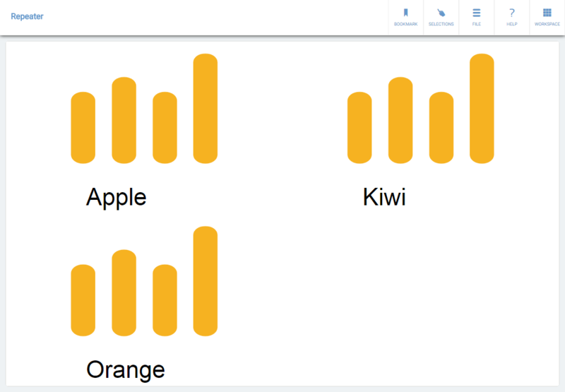This screenshot has height=392, width=565.
Task: Select the Kiwi label text
Action: [384, 197]
